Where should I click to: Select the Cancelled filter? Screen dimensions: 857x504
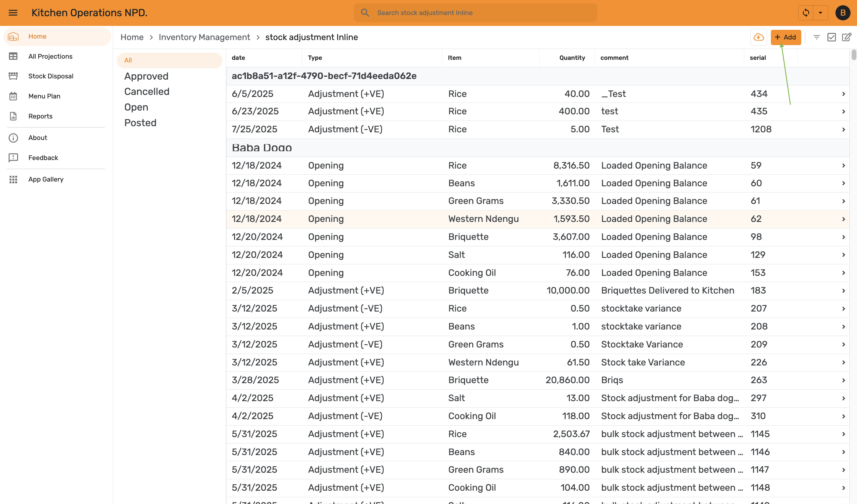(147, 91)
